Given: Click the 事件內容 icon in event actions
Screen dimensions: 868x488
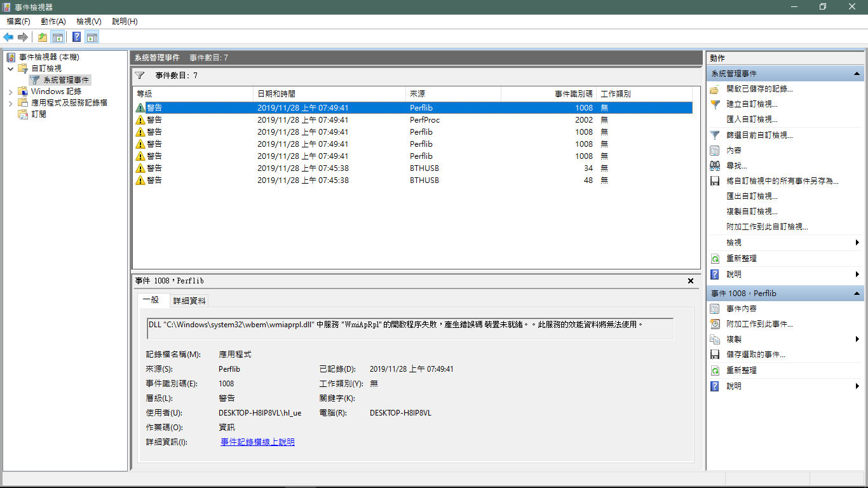Looking at the screenshot, I should pos(715,309).
